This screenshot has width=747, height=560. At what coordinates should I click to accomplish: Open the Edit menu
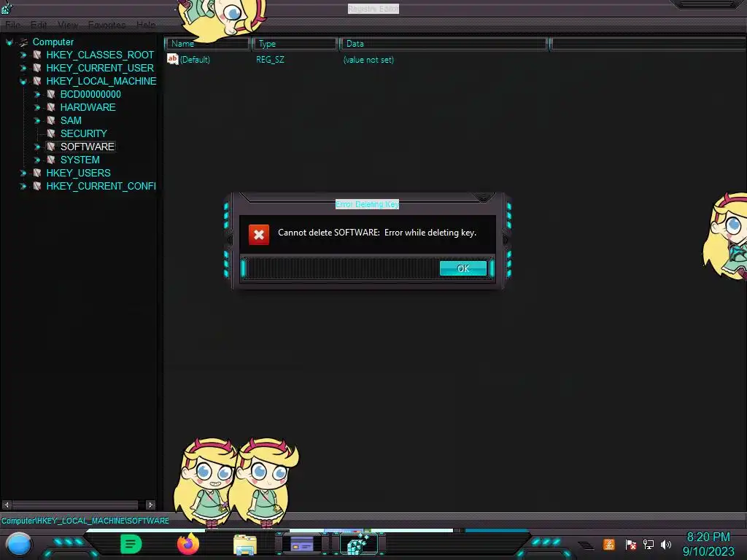[39, 25]
